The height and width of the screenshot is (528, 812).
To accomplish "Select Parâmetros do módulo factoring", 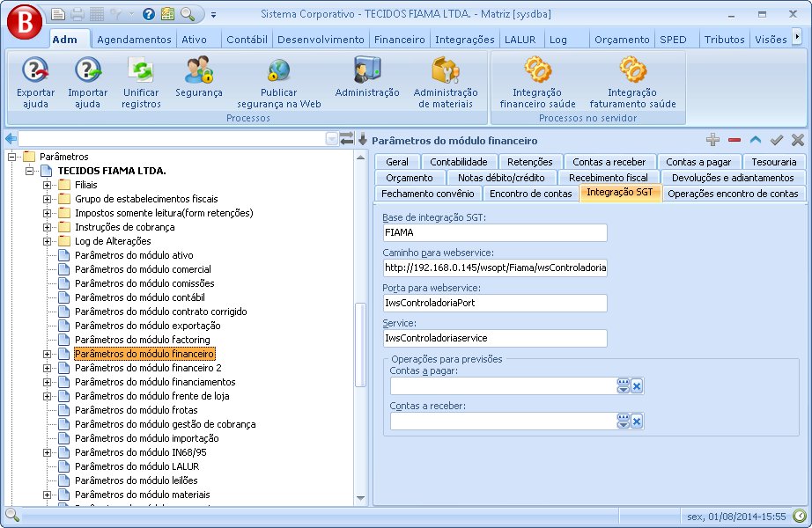I will coord(143,340).
